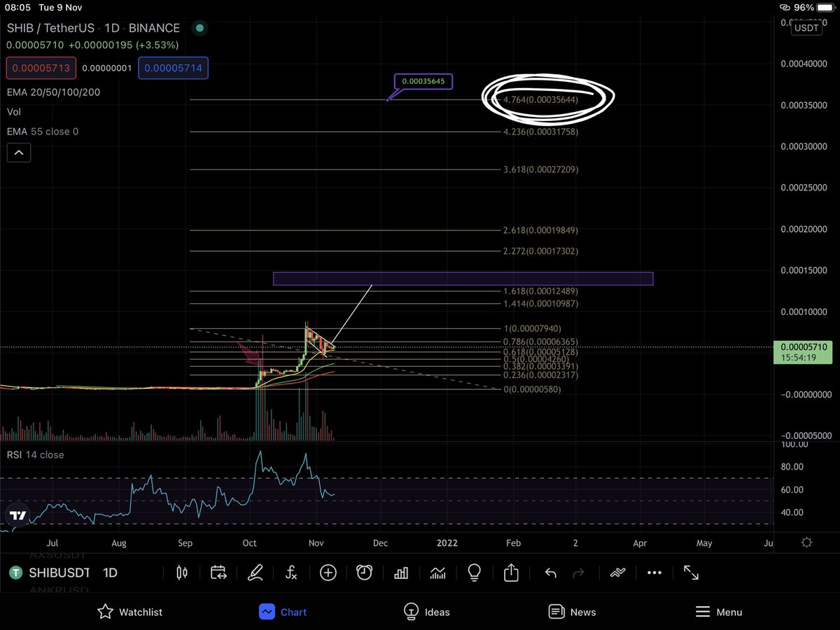Select the RSI 14 close indicator label

(35, 455)
